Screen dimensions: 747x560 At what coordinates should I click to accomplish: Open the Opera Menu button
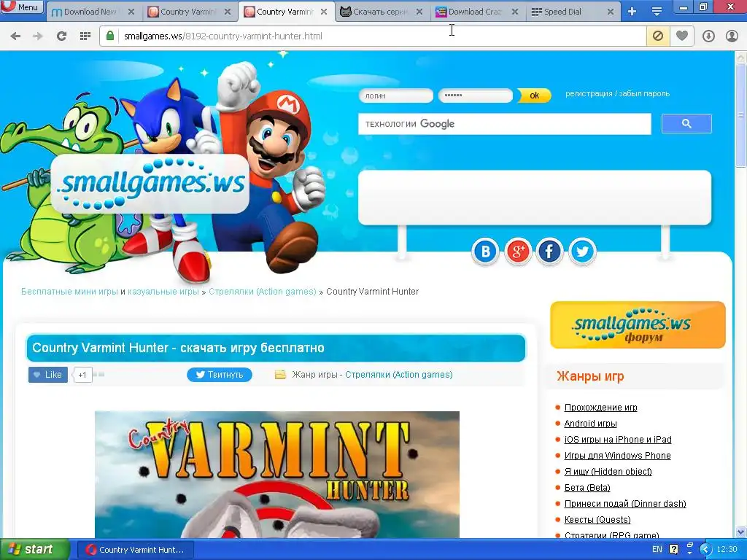coord(22,7)
